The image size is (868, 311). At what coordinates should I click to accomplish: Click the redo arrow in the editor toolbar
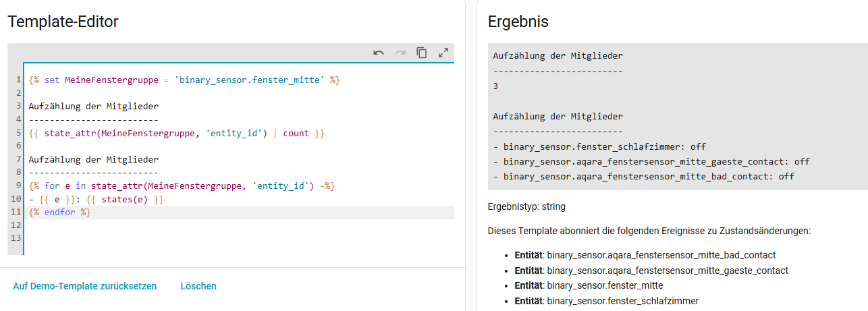400,53
